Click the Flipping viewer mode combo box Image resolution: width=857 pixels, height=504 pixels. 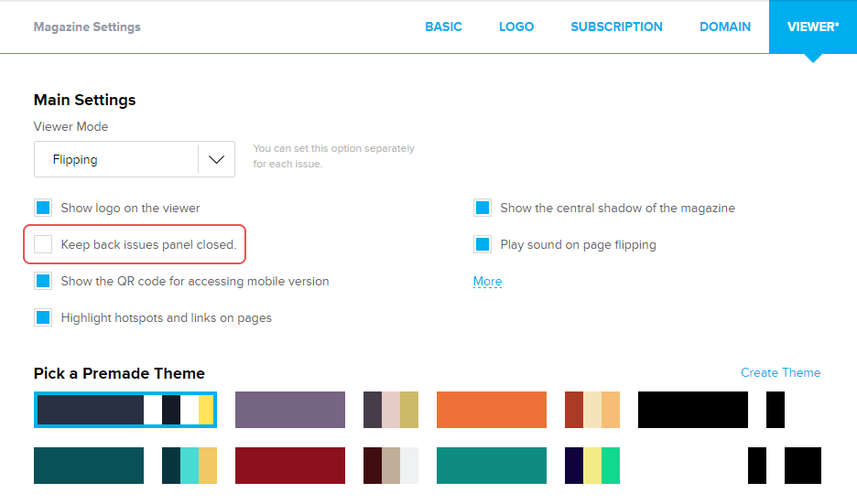pos(116,159)
